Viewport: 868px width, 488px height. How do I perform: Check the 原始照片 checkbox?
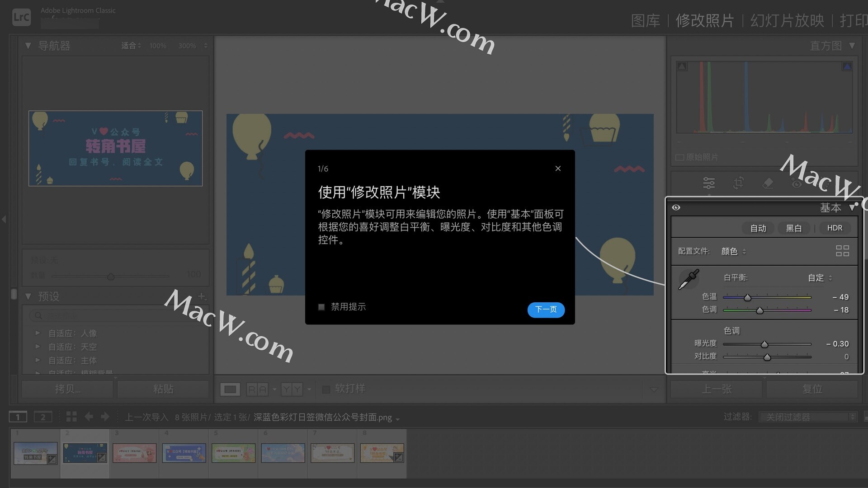[x=679, y=158]
